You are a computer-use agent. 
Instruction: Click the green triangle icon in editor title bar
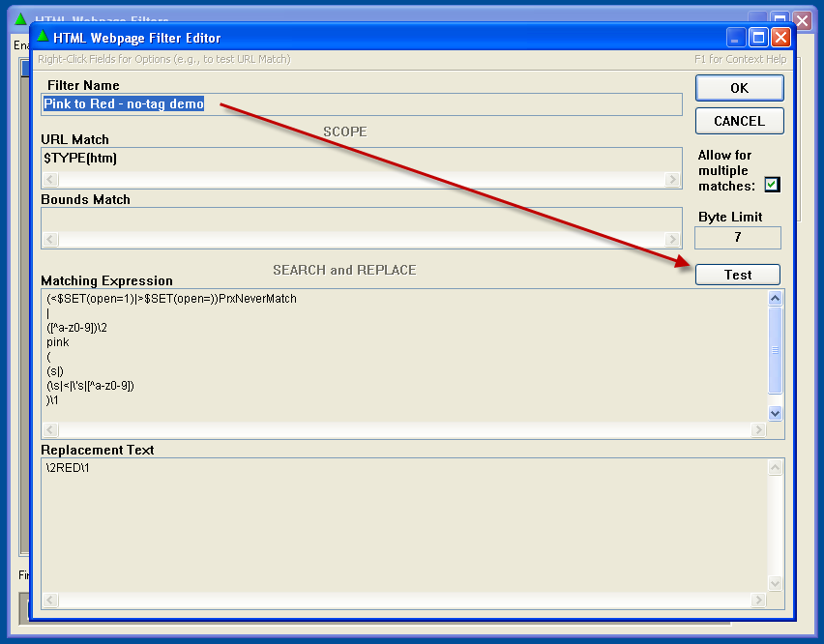click(42, 37)
